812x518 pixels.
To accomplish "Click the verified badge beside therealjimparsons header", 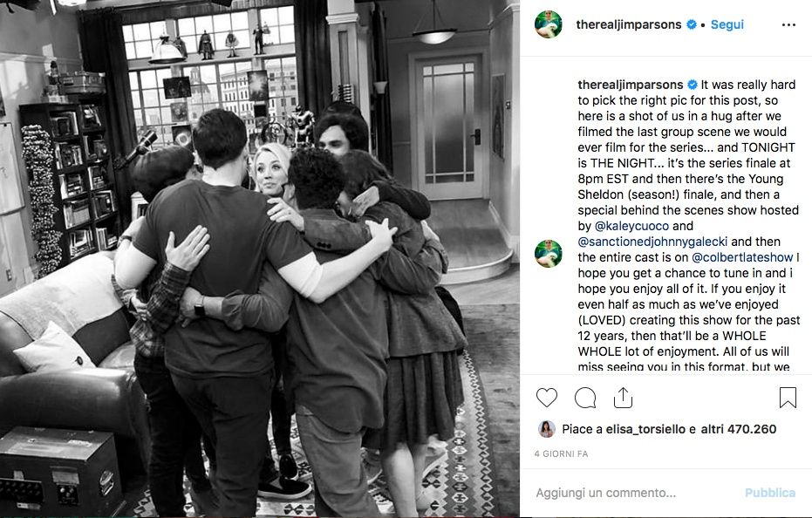I will point(691,24).
